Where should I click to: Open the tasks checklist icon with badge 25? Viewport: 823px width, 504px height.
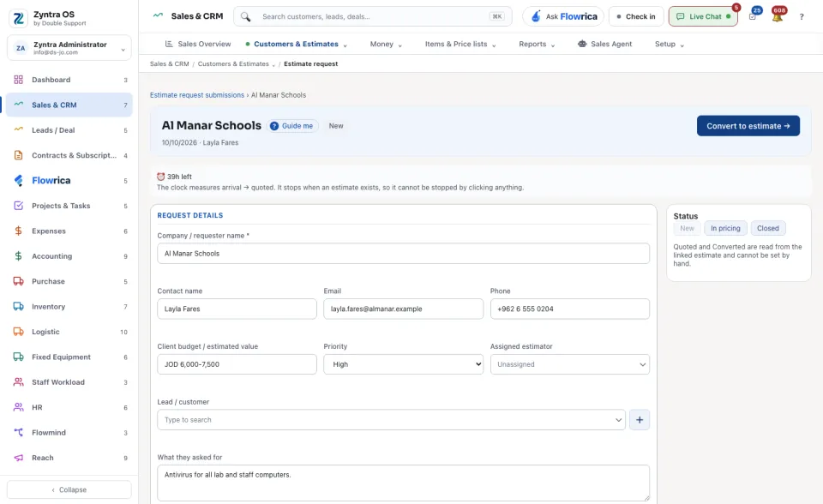[753, 17]
